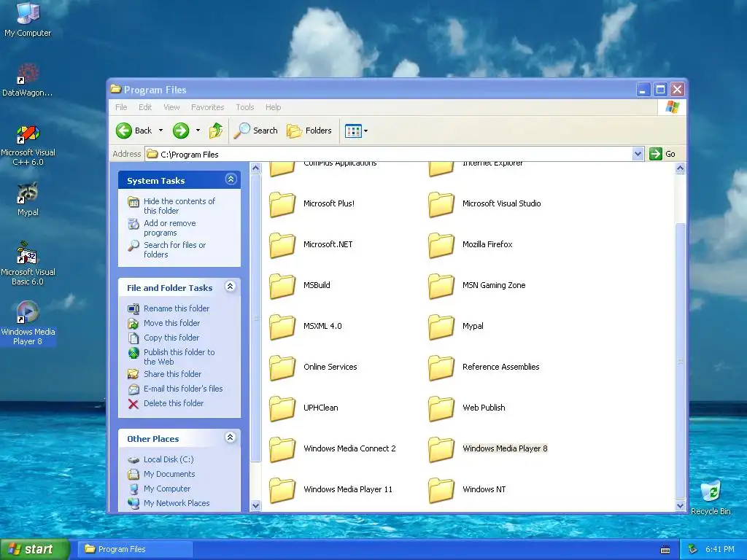Open the Tools menu

point(245,107)
